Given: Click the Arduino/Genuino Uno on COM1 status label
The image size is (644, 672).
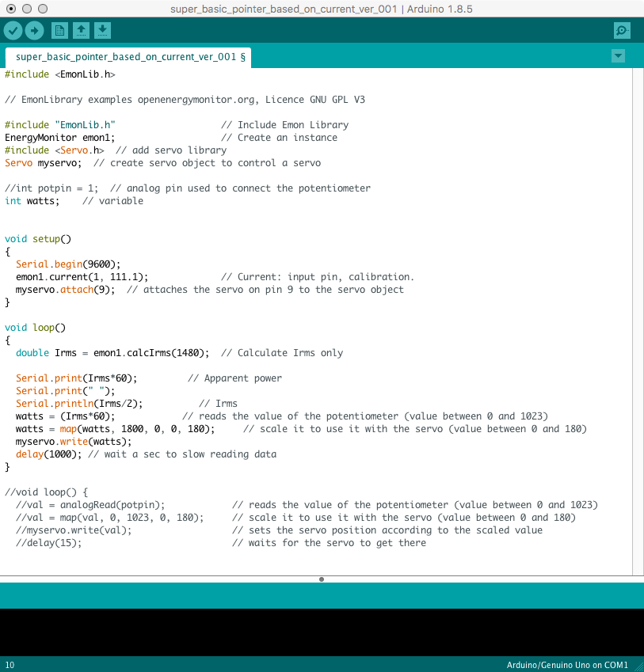Looking at the screenshot, I should [x=567, y=665].
